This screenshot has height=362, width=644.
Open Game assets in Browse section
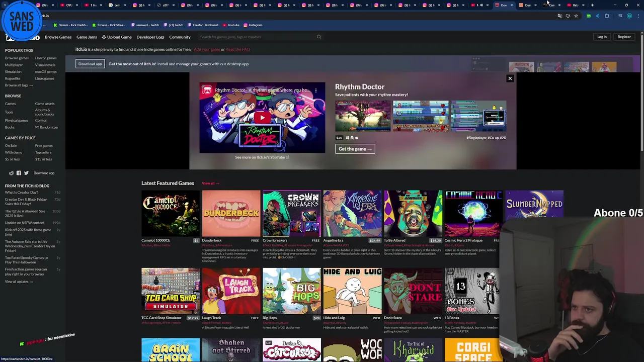[x=45, y=104]
